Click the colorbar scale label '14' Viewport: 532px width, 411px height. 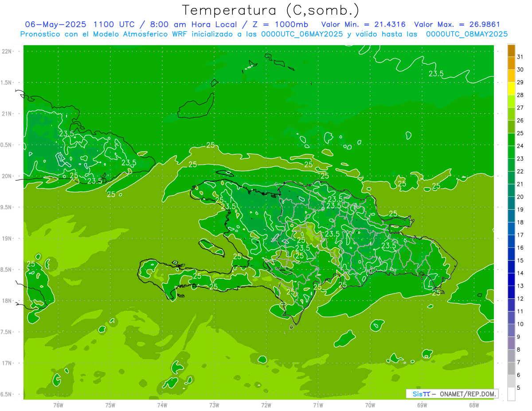click(520, 273)
